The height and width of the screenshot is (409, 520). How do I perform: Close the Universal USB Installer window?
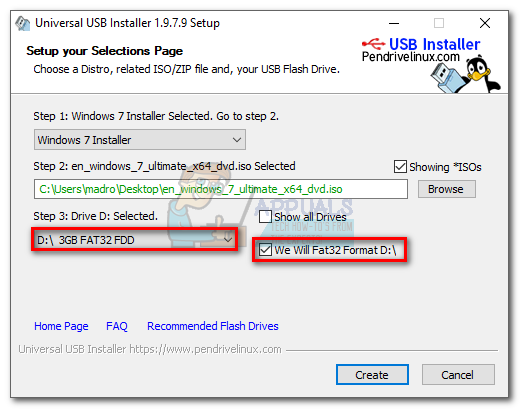(x=485, y=23)
